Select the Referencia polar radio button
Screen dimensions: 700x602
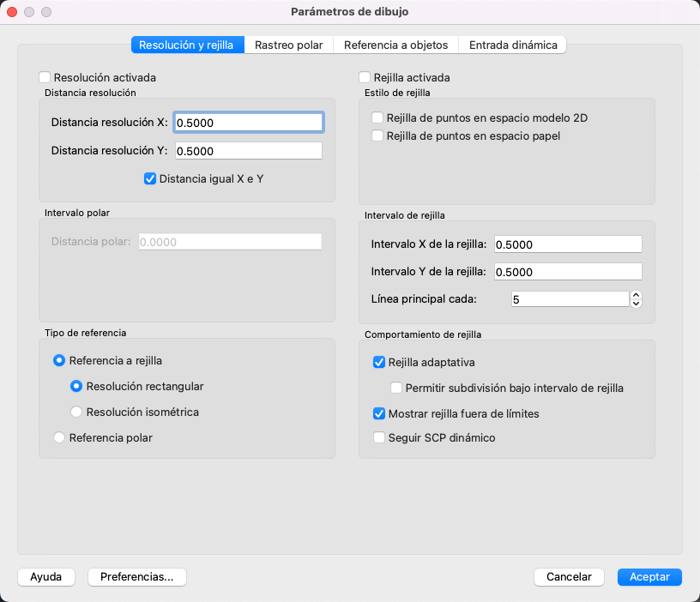click(59, 437)
